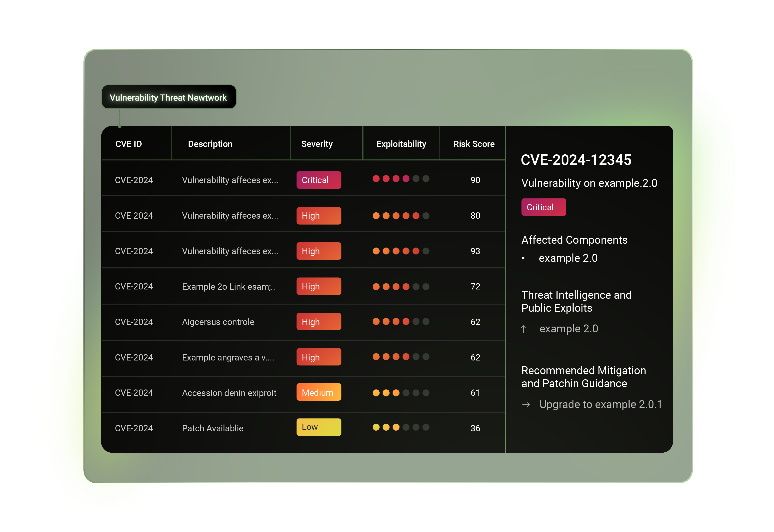
Task: Select CVE-2024 ID in Accession denin row
Action: [x=134, y=393]
